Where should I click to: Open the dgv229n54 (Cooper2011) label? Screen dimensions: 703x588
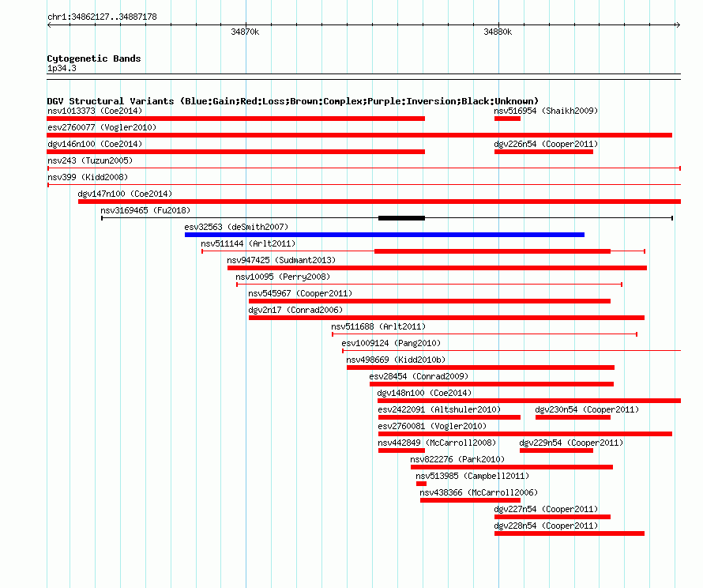coord(571,443)
